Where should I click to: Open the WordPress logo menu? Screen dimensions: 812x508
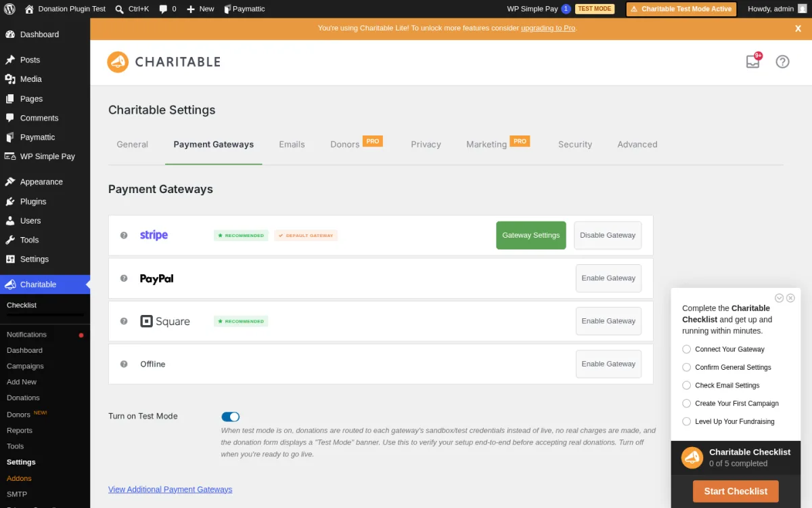click(x=9, y=9)
